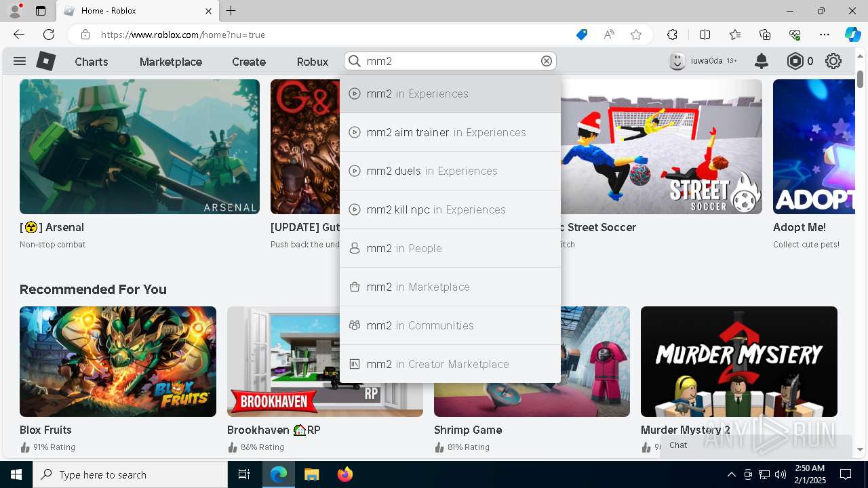Click the Shrimp Game title link

(x=468, y=430)
